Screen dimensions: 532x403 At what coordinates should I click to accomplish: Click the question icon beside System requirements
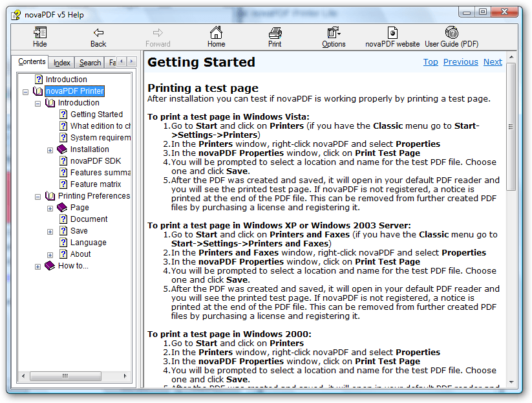(x=63, y=138)
